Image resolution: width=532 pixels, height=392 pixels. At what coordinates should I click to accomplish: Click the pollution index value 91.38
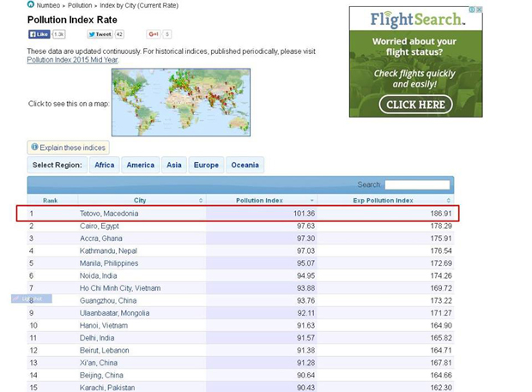click(305, 350)
